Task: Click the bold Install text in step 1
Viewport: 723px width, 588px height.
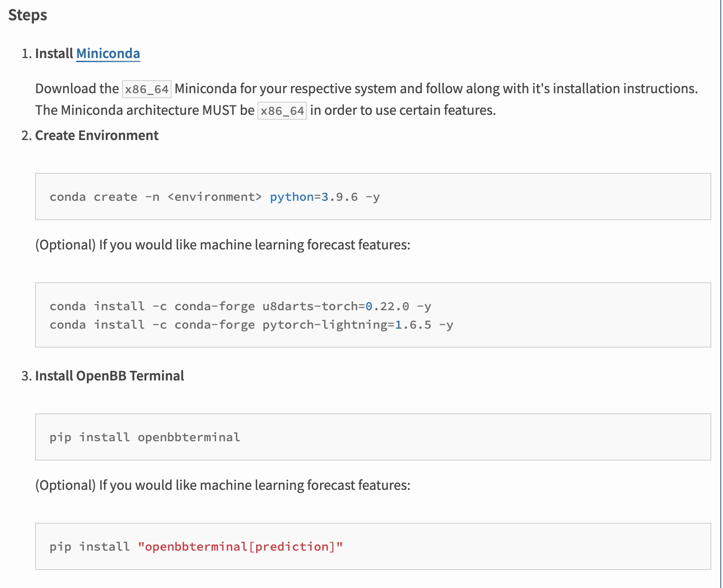Action: pyautogui.click(x=54, y=53)
